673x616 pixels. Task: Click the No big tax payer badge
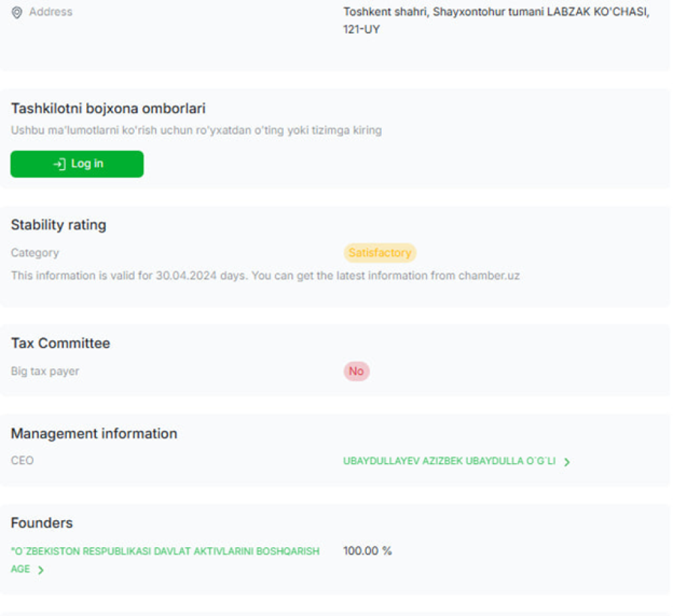(356, 371)
